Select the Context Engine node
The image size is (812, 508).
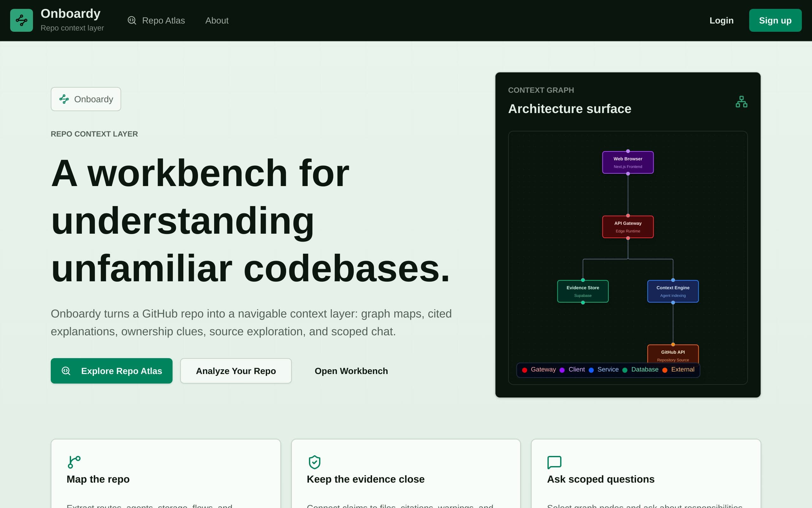coord(673,291)
